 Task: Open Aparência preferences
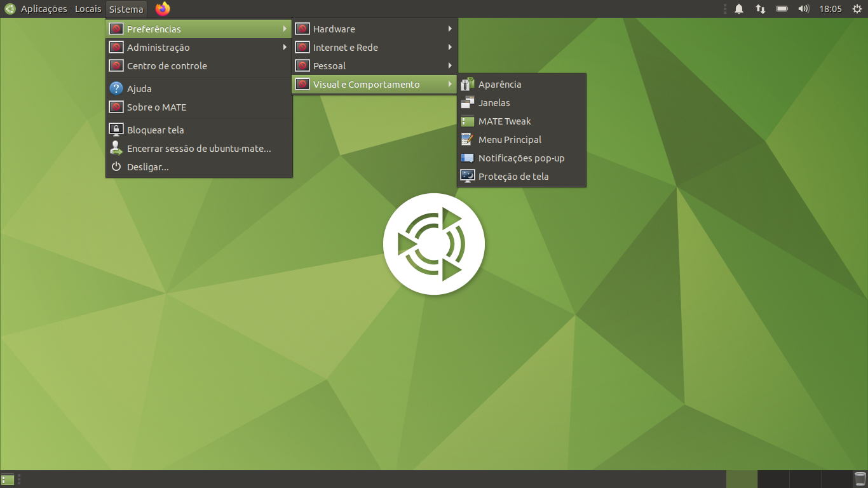(522, 85)
